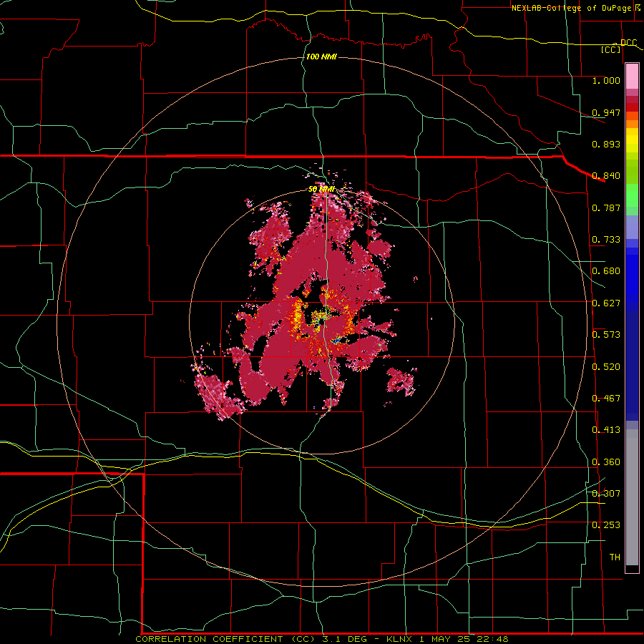
Task: Click the 0.787 scale value
Action: 606,208
